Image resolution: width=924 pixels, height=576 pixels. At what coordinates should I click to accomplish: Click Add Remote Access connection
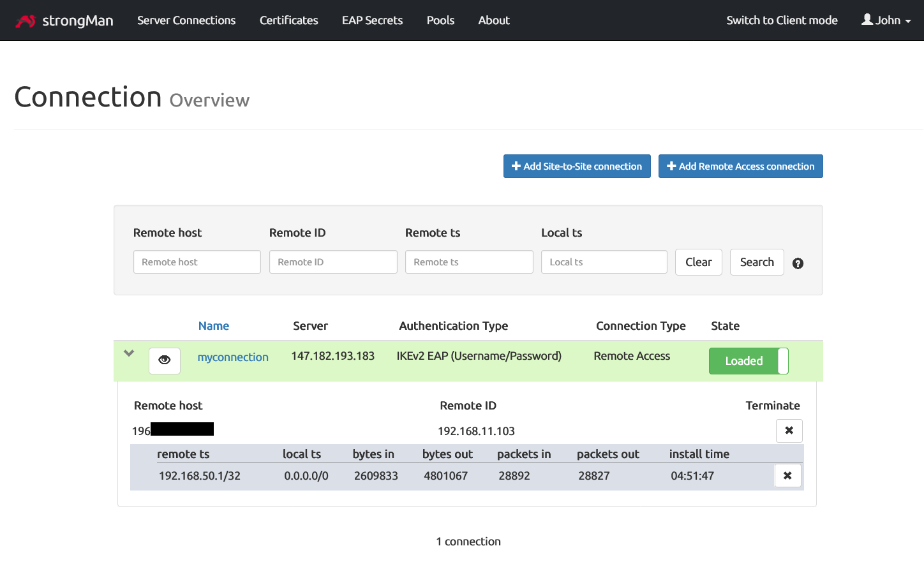click(740, 166)
